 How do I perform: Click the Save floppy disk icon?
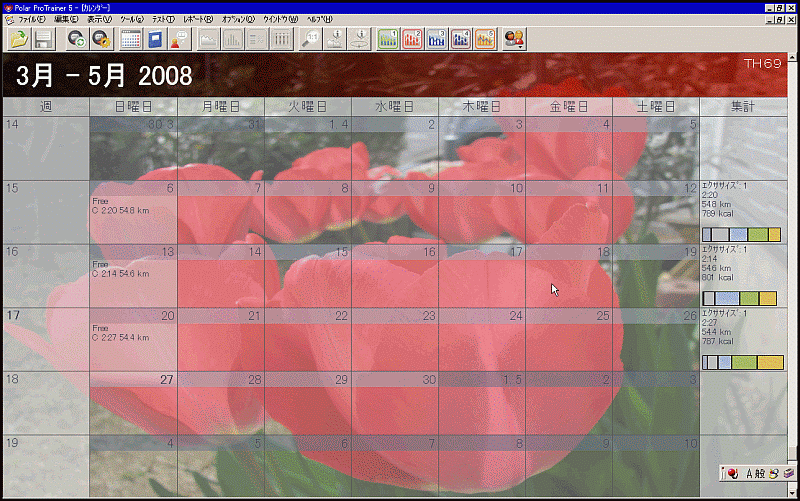(x=43, y=39)
